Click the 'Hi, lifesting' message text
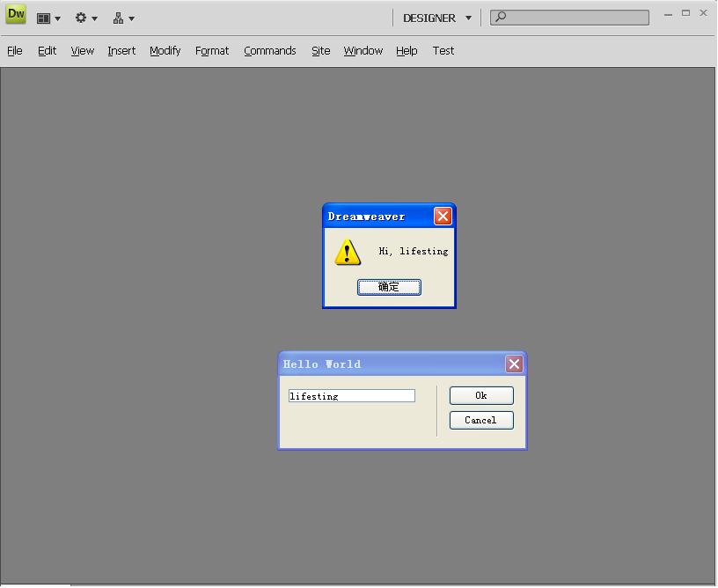Image resolution: width=718 pixels, height=588 pixels. [414, 251]
